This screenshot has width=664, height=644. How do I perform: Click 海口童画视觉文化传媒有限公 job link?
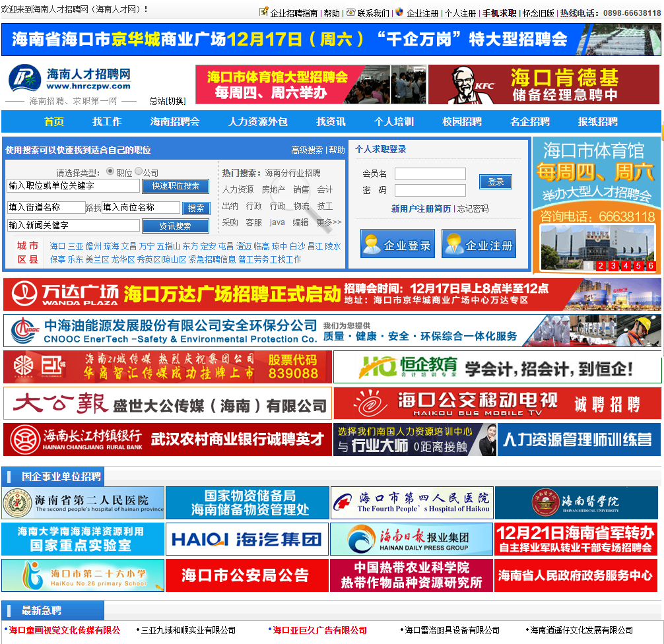click(x=65, y=630)
